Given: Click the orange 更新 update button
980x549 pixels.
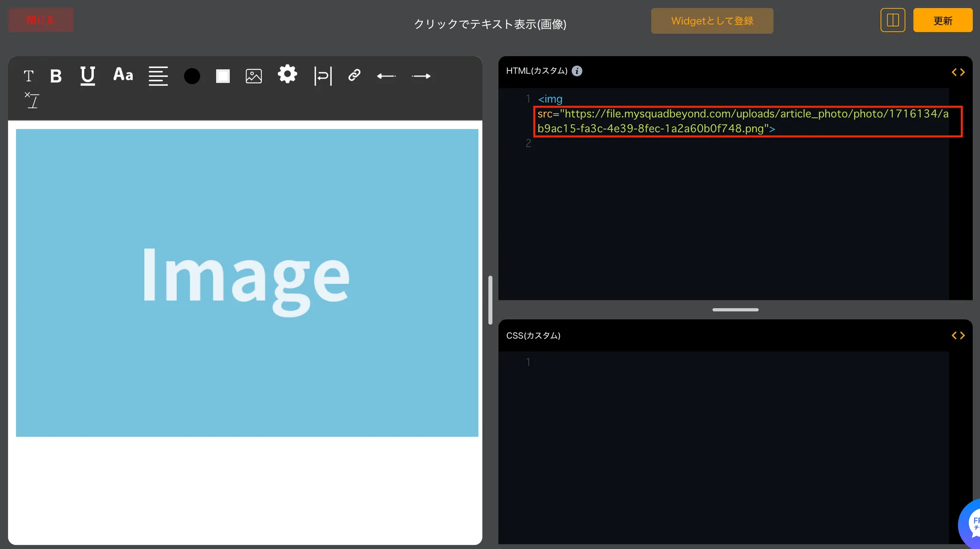Looking at the screenshot, I should tap(943, 20).
